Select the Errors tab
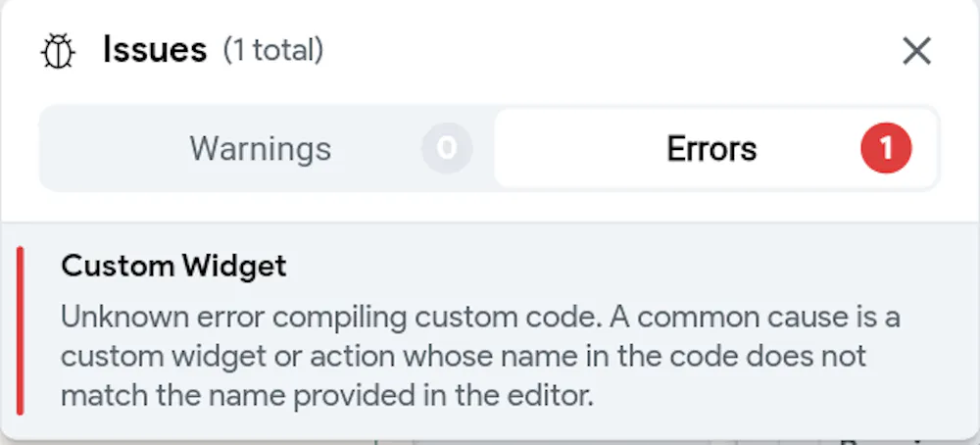Viewport: 980px width, 445px height. point(712,149)
